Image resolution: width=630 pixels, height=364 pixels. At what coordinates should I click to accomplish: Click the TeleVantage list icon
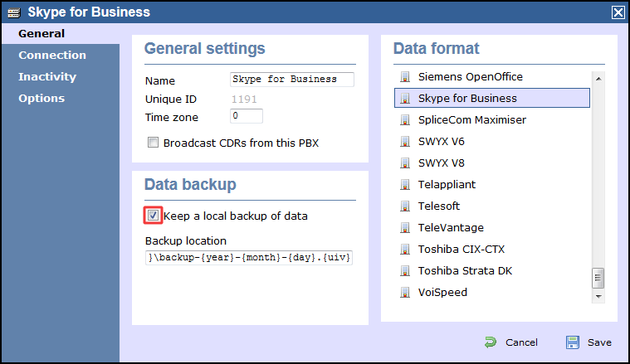[x=405, y=227]
